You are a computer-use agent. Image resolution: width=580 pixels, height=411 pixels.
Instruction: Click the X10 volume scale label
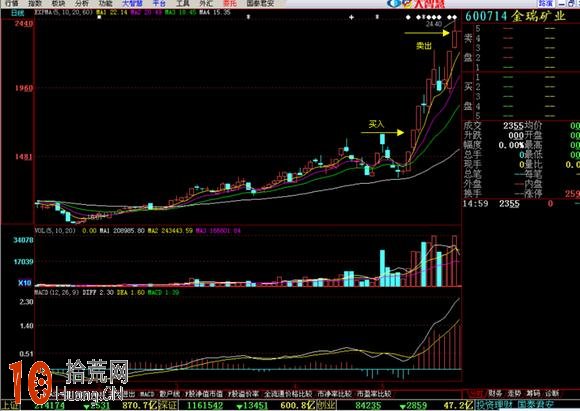click(x=25, y=283)
